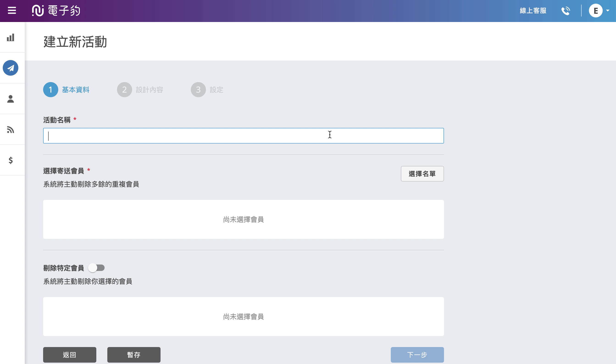Click the phone call icon in header
This screenshot has height=364, width=616.
[x=566, y=11]
